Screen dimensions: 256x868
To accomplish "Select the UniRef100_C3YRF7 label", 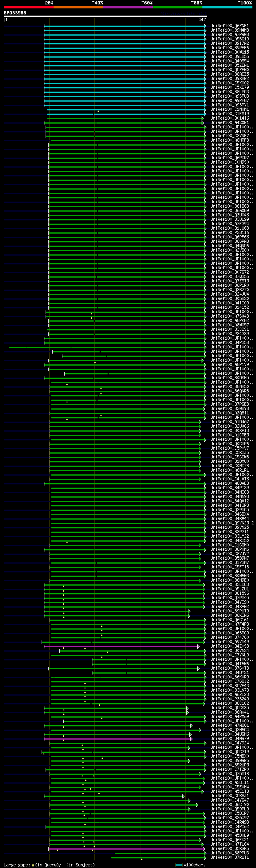I will (x=230, y=136).
